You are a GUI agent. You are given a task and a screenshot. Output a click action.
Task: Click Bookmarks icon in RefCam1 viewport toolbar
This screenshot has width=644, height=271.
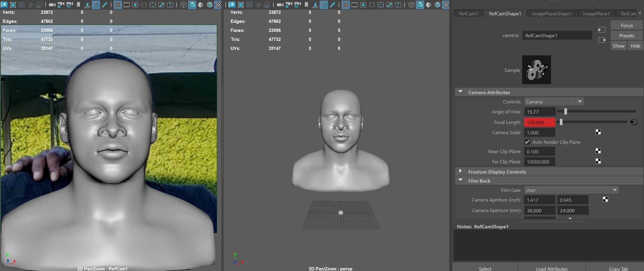pos(78,5)
